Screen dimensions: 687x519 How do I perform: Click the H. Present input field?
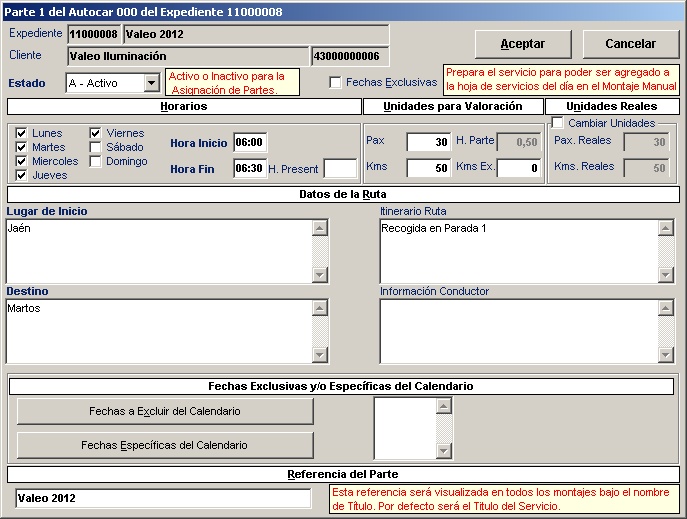[340, 169]
